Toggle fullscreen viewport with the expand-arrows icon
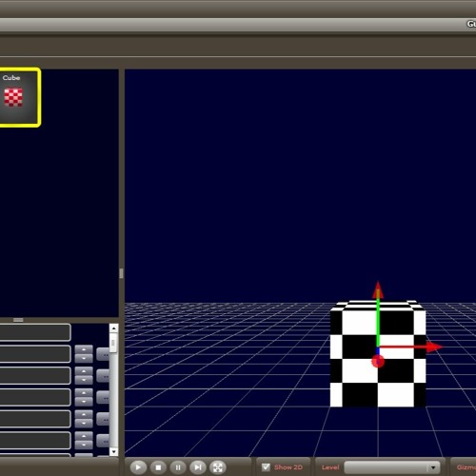This screenshot has width=476, height=476. pos(218,467)
